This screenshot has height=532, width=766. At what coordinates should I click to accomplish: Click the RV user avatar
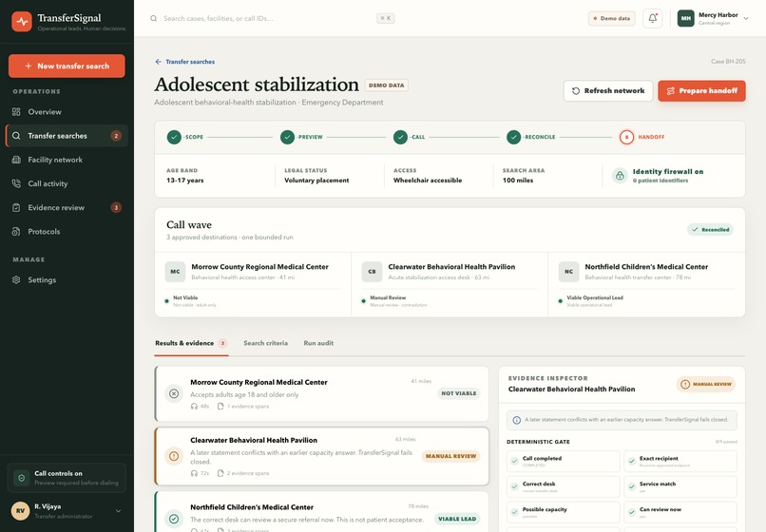point(21,511)
